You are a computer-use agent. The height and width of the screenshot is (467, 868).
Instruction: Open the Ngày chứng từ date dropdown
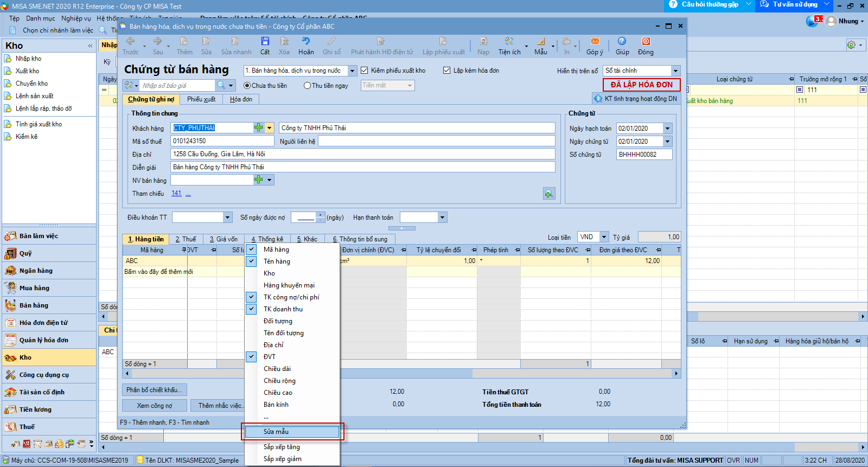tap(668, 142)
